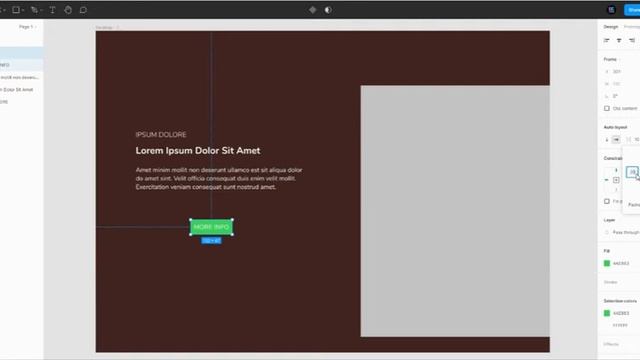Open the Pass through blend mode dropdown
This screenshot has width=640, height=360.
click(626, 232)
